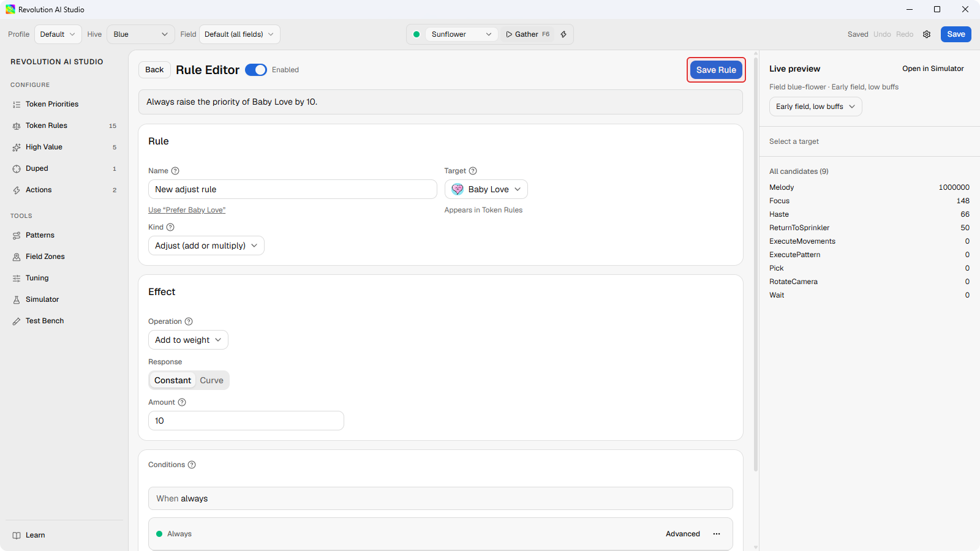Click the rule Name input field
The width and height of the screenshot is (980, 551).
coord(293,189)
